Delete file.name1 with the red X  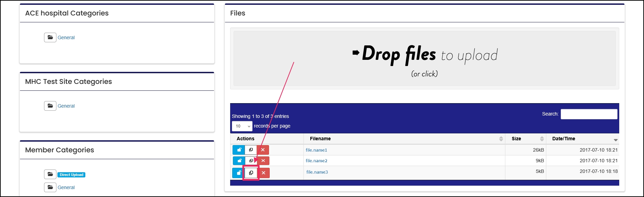[263, 150]
